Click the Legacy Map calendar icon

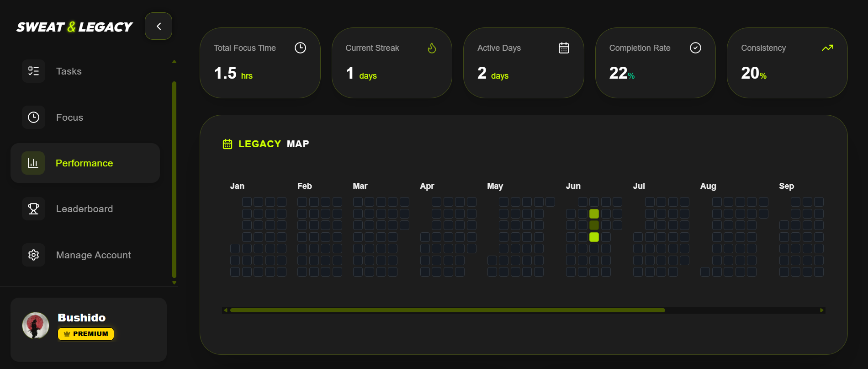pos(227,144)
